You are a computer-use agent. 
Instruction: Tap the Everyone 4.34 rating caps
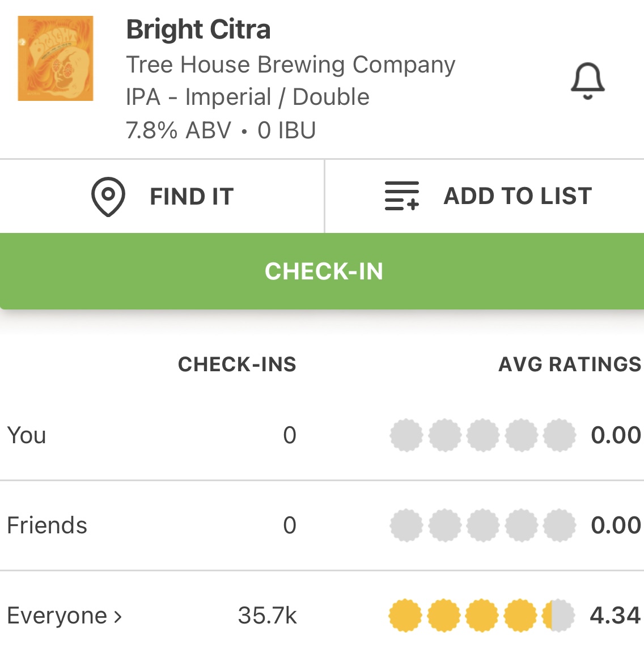click(482, 616)
